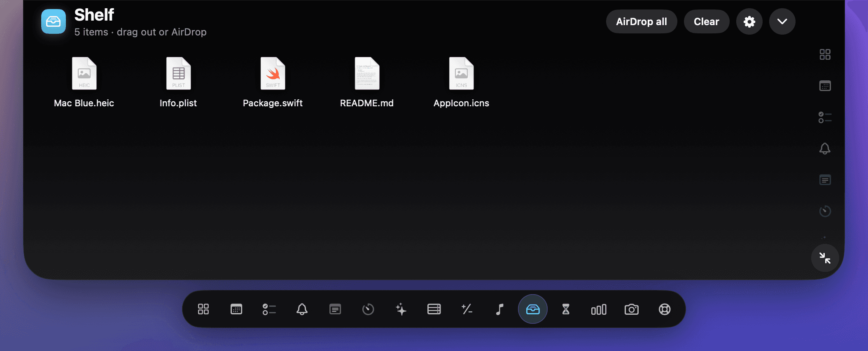Open the notes icon in the bottom dock
Image resolution: width=868 pixels, height=351 pixels.
pyautogui.click(x=335, y=309)
